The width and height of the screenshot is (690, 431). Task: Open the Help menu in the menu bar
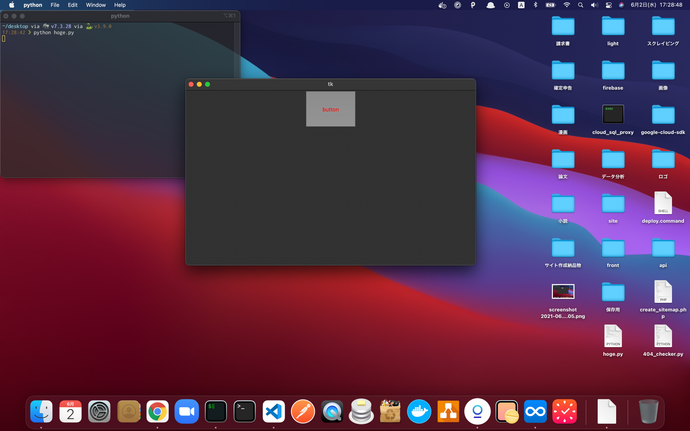coord(120,5)
